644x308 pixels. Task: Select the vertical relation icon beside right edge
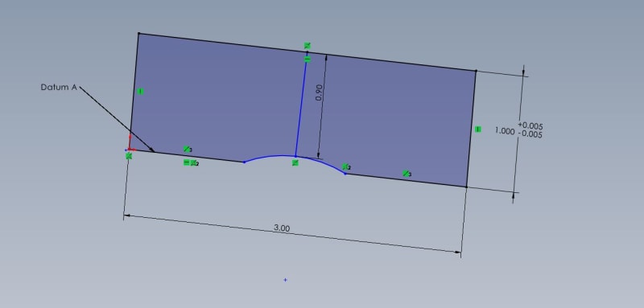pyautogui.click(x=477, y=129)
